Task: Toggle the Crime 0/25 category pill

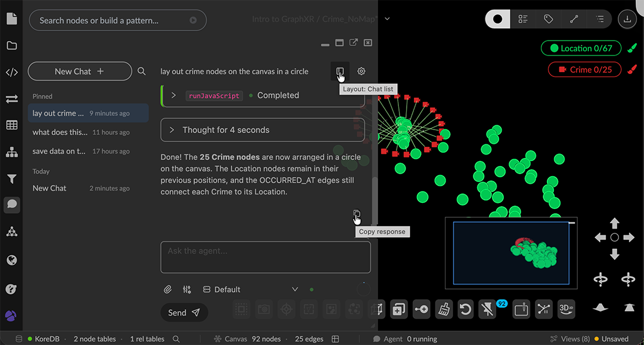Action: pos(585,69)
